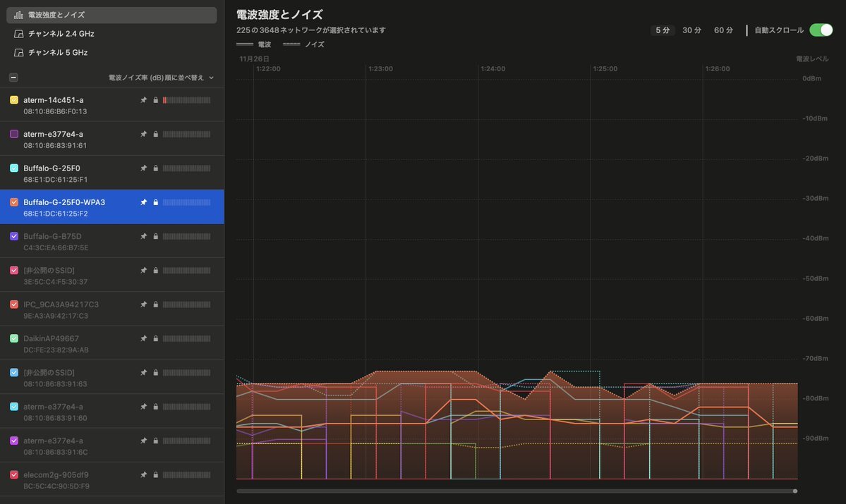
Task: Select the 30 分 time range
Action: pyautogui.click(x=691, y=30)
